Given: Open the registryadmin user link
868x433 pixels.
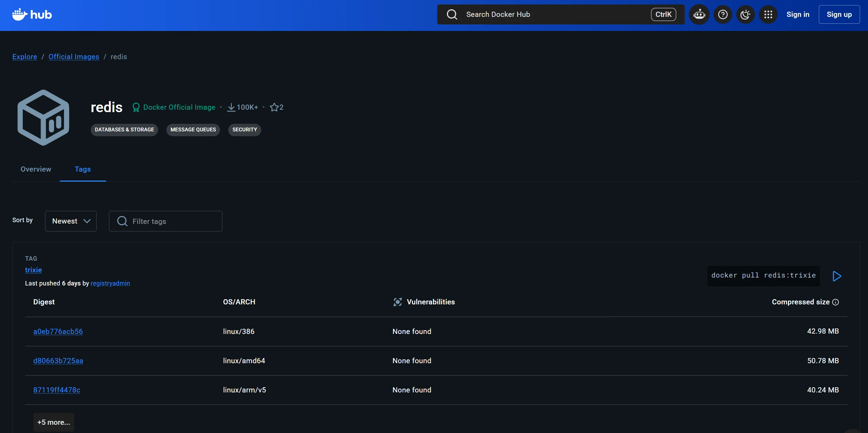Looking at the screenshot, I should (110, 283).
